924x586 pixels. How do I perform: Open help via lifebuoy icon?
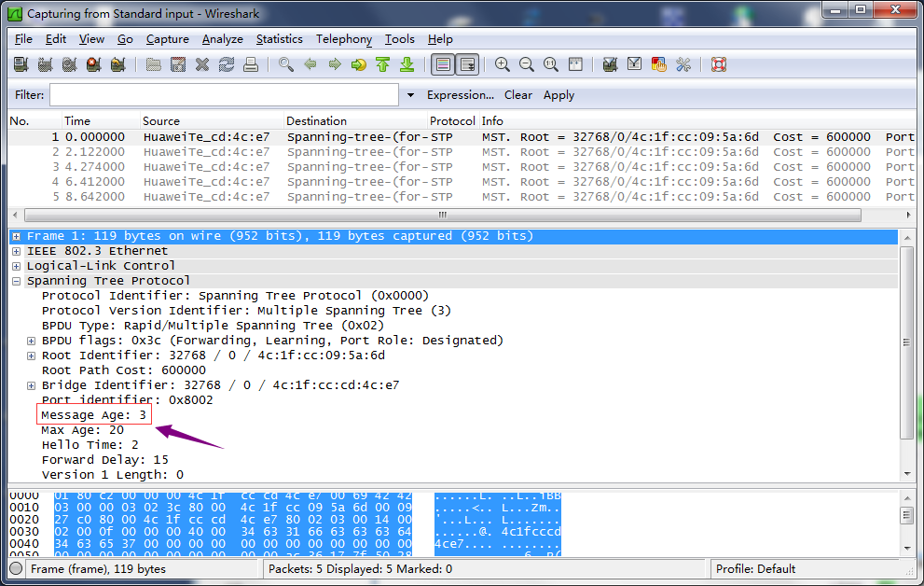(719, 64)
